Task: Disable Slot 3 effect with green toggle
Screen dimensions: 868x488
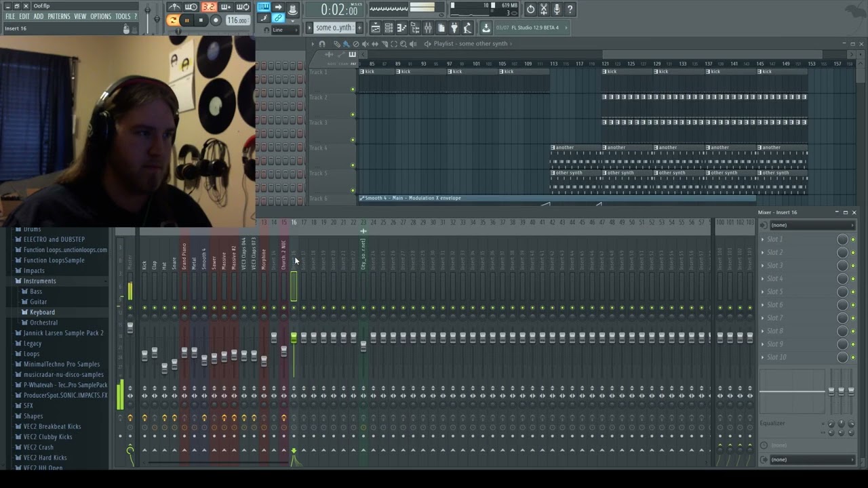Action: [853, 266]
